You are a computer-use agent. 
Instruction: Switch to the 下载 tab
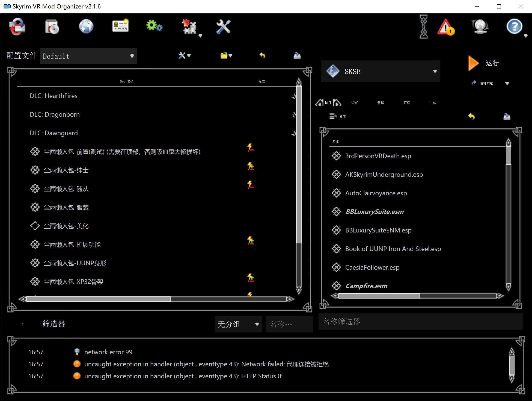[433, 102]
